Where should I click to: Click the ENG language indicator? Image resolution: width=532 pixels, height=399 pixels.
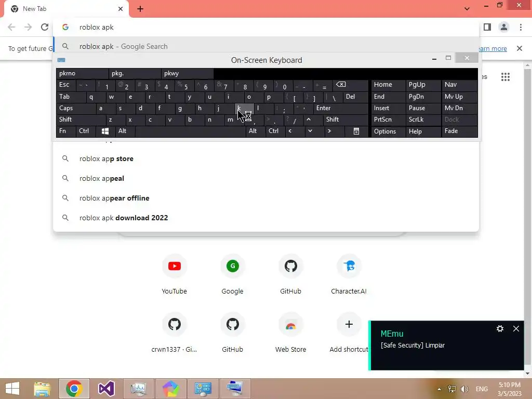tap(482, 389)
